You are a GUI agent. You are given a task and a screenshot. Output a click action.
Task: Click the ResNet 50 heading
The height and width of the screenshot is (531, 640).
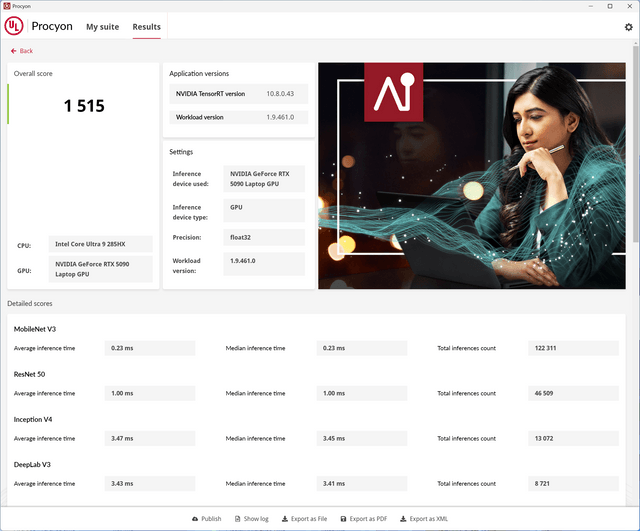click(x=29, y=374)
